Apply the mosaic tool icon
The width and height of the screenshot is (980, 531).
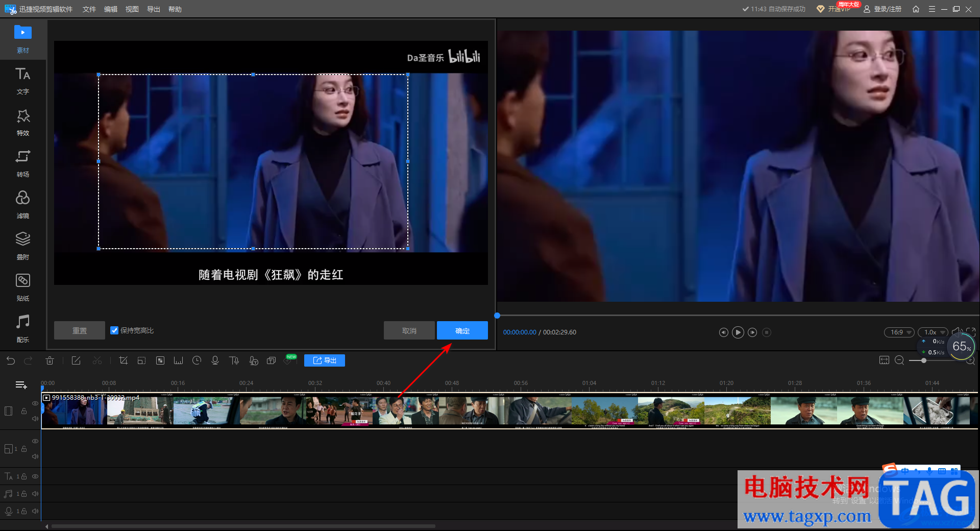click(160, 360)
